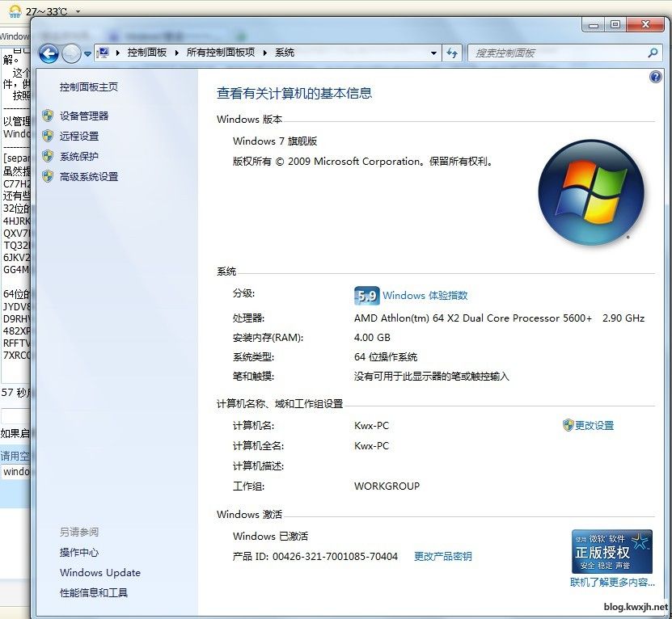Open 控制面板主页 link

(x=89, y=87)
